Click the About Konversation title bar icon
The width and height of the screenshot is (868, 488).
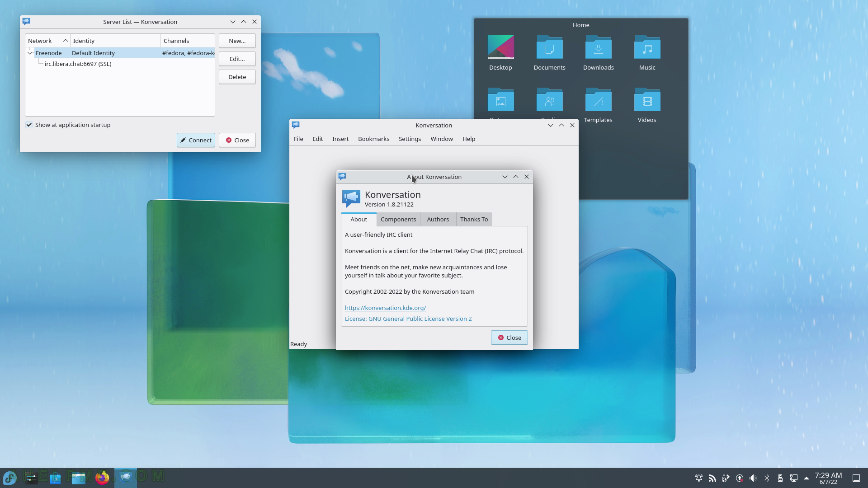point(342,176)
